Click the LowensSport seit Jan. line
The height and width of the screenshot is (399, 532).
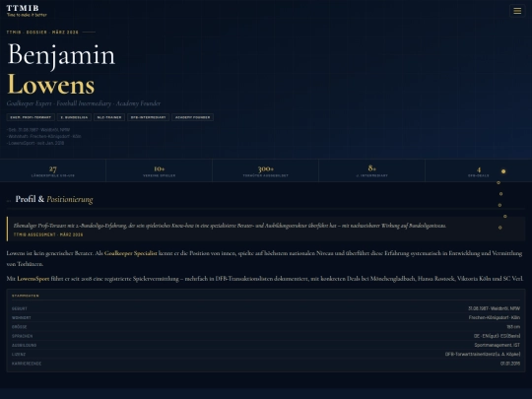[x=35, y=143]
